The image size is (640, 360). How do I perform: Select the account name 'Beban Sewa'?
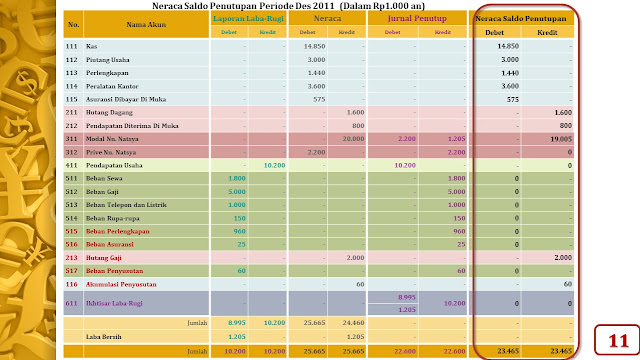[104, 178]
